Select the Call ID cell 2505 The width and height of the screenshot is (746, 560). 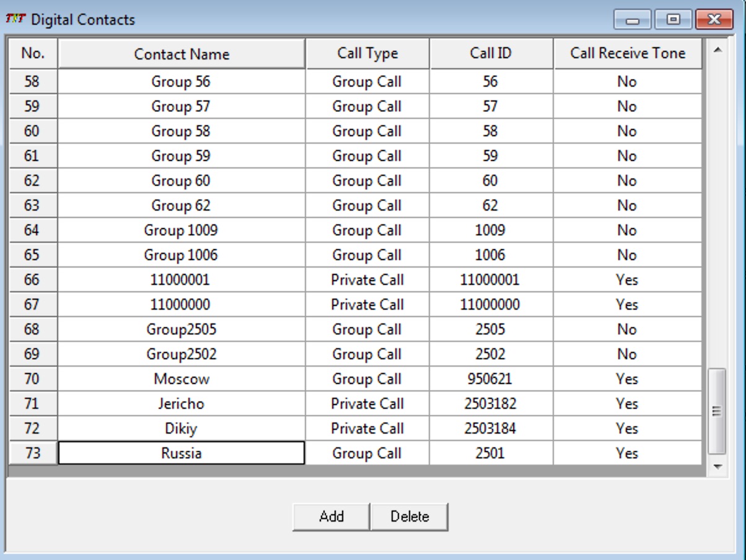491,329
